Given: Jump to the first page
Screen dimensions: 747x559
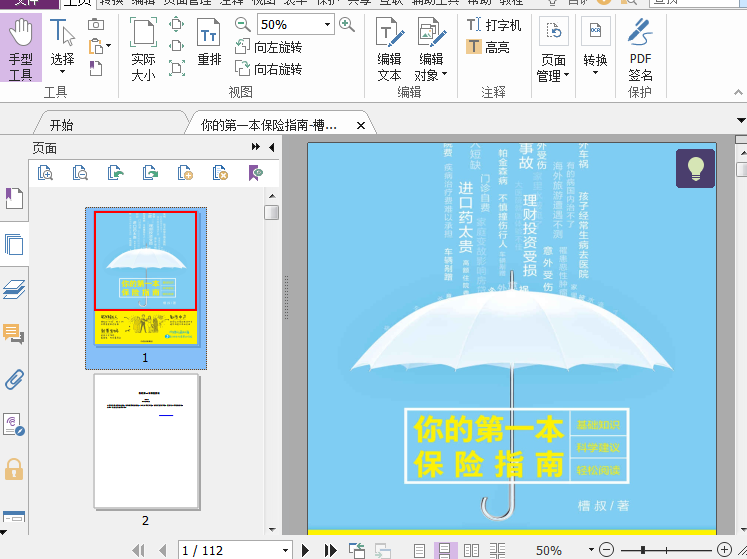Looking at the screenshot, I should tap(138, 550).
